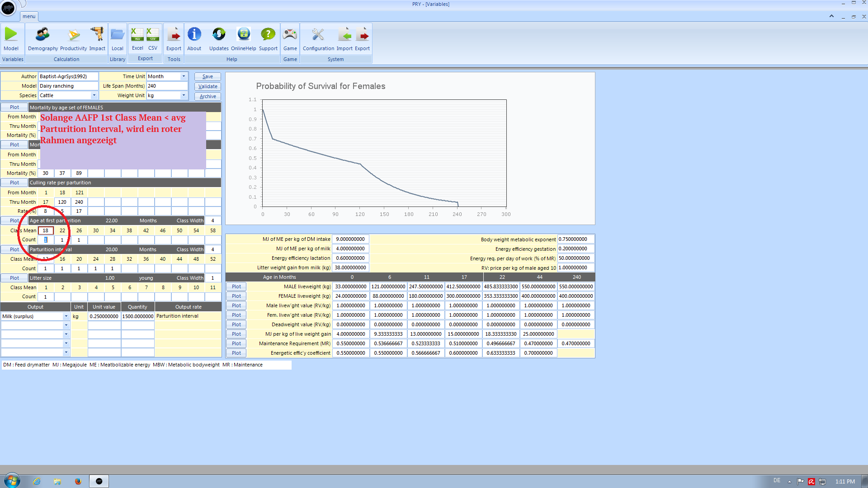Plot the Litter size
Screen dimensions: 868x488
point(14,278)
